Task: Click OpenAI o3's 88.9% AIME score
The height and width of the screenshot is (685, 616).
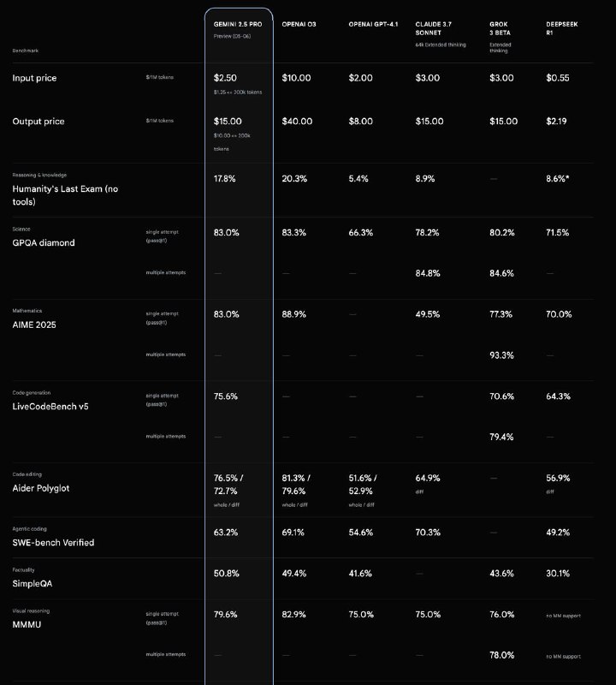Action: point(293,314)
